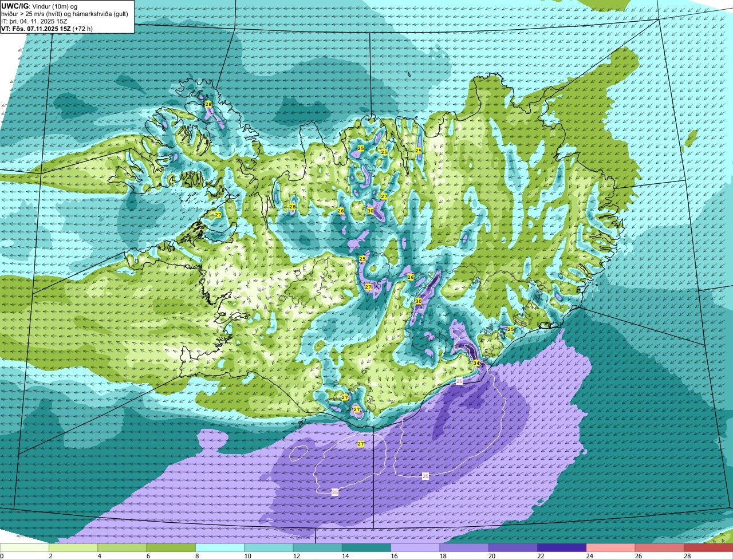
Task: Choose the 20–22 m/s violet legend swatch
Action: coord(513,548)
